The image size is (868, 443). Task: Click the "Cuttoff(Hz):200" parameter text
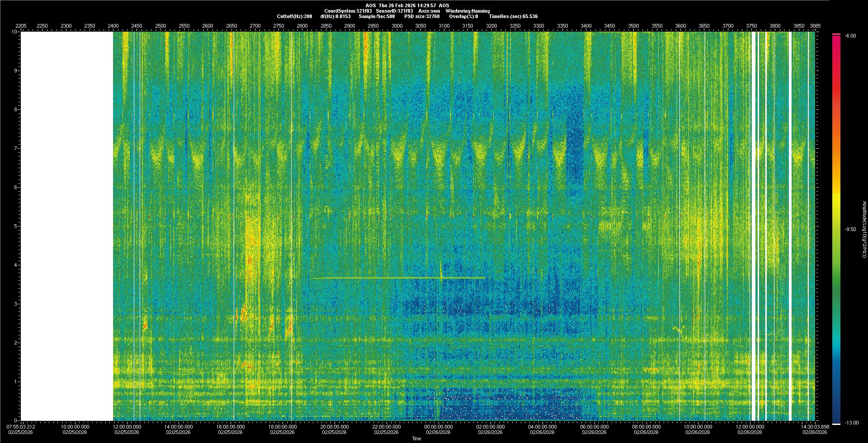point(294,16)
